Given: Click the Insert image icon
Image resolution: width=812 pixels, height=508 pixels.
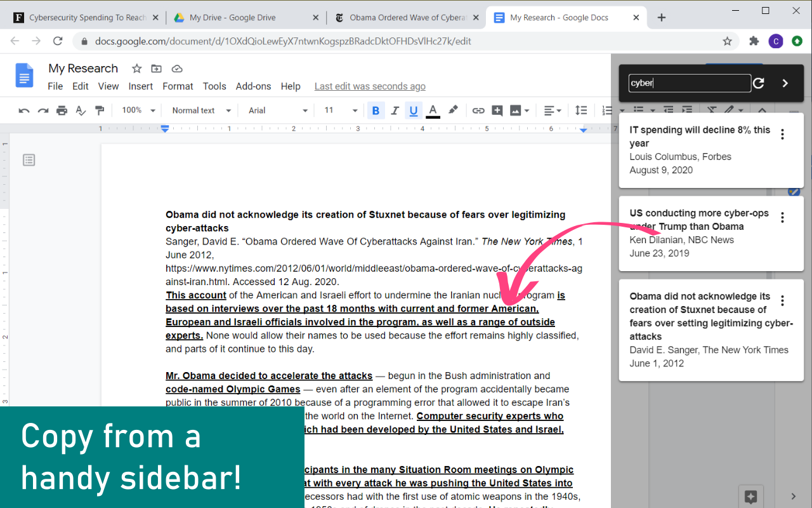Looking at the screenshot, I should pos(515,110).
